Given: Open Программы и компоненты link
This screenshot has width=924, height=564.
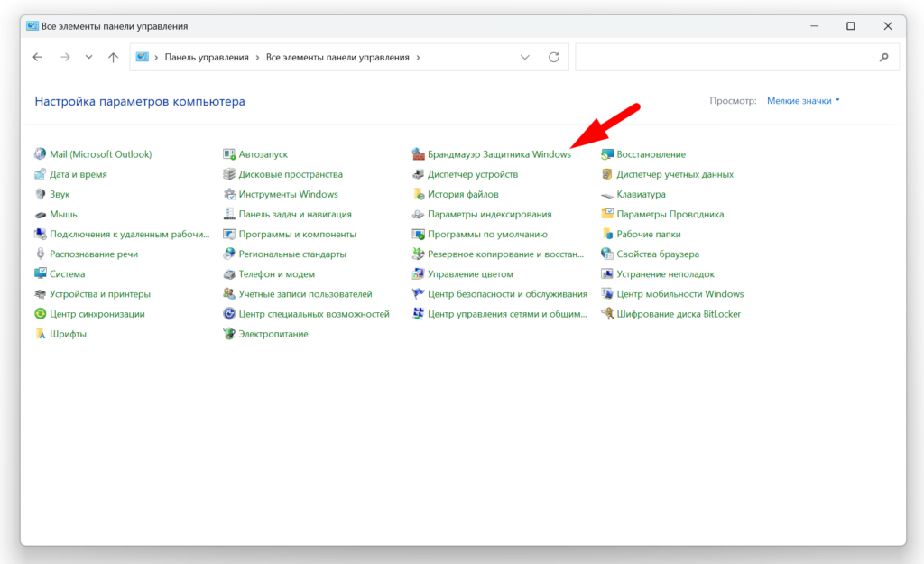Looking at the screenshot, I should [x=298, y=235].
